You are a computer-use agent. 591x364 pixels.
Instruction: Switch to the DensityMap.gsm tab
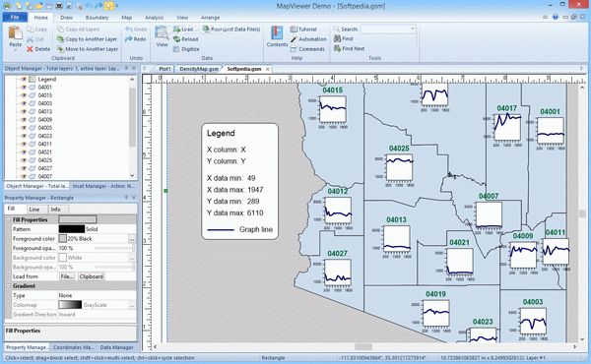click(x=199, y=69)
